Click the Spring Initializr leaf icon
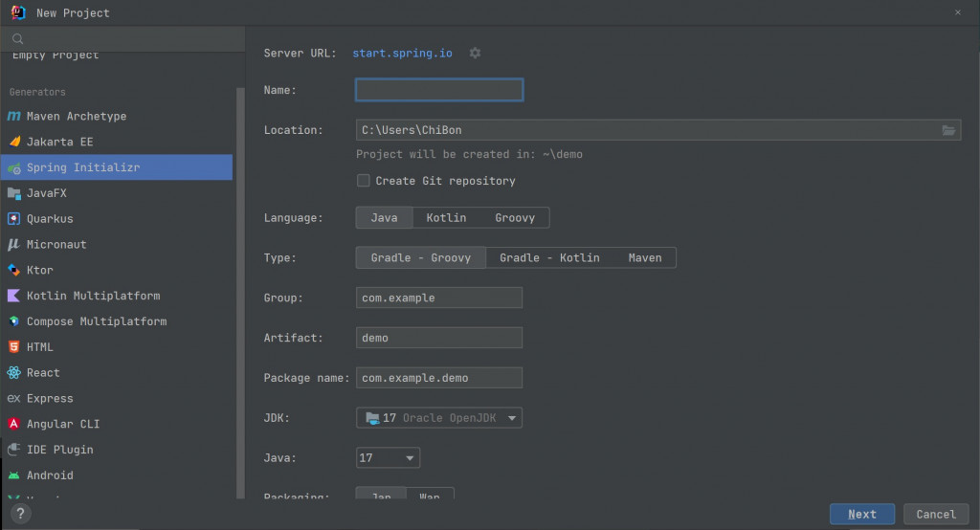 pyautogui.click(x=13, y=167)
